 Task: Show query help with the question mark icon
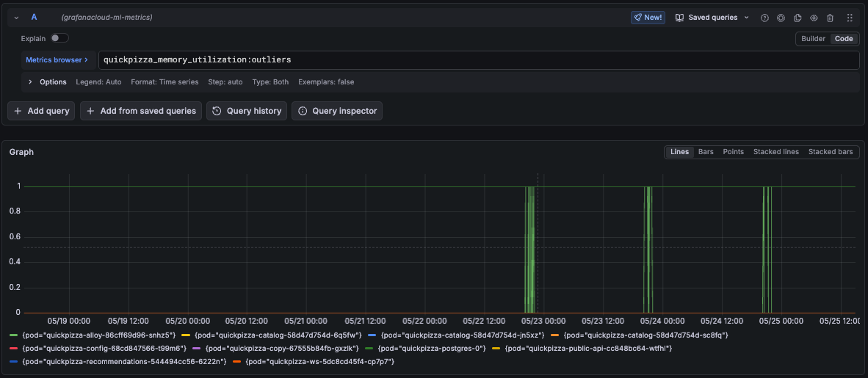tap(764, 18)
